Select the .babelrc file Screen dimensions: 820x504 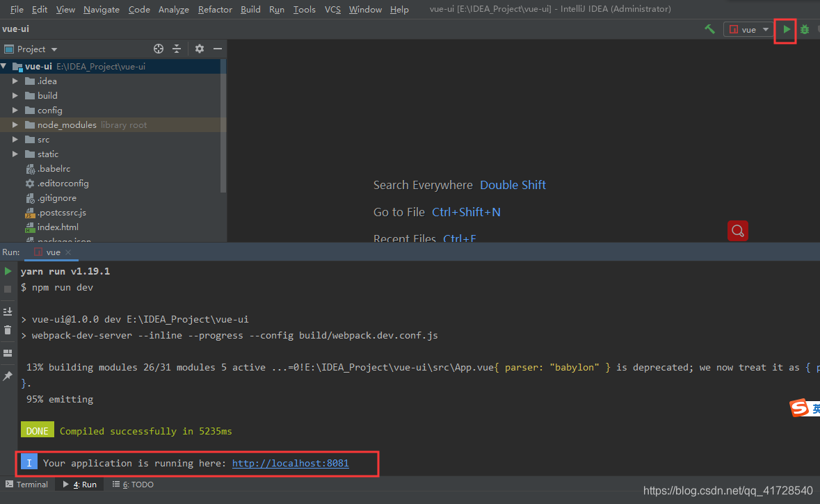pos(54,168)
